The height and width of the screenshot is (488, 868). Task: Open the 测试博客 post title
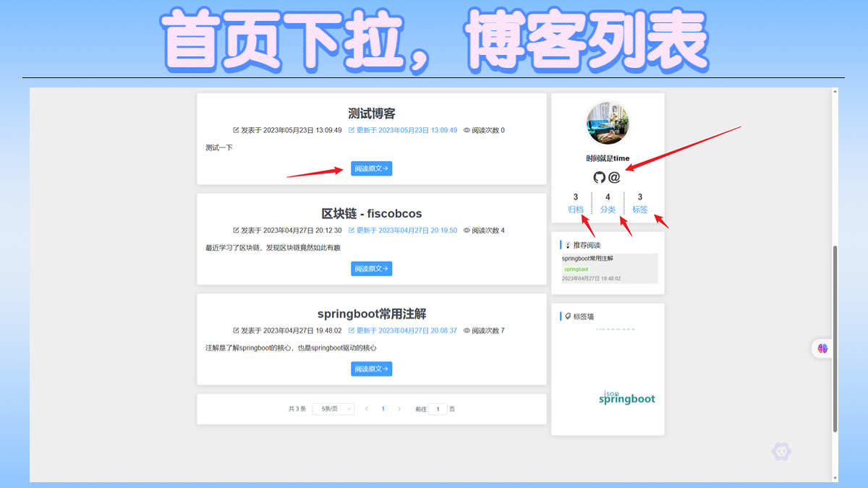coord(372,114)
